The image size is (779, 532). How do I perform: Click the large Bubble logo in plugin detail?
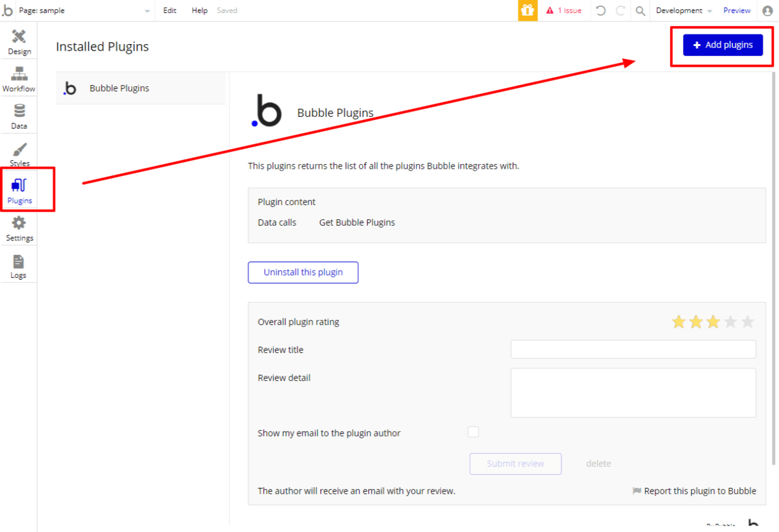click(266, 110)
